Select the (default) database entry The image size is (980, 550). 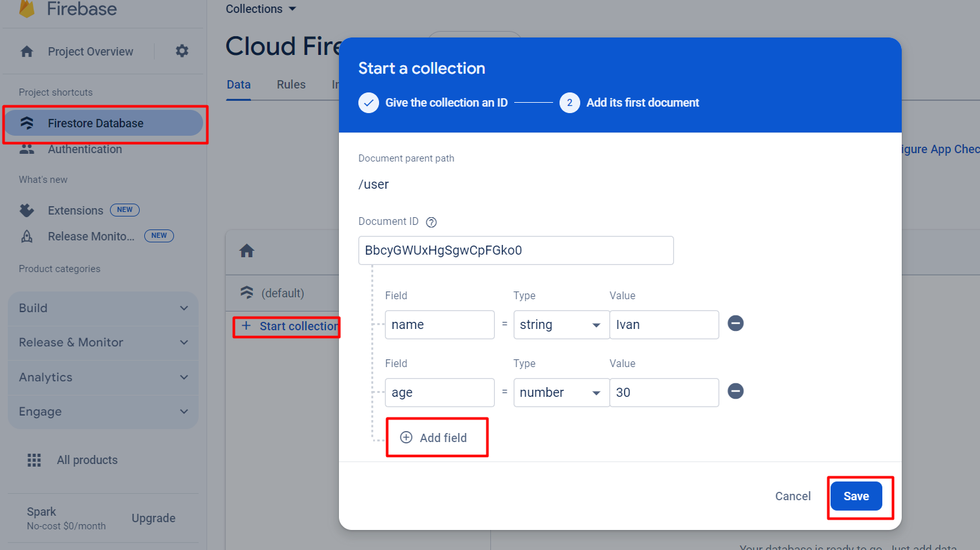[283, 293]
